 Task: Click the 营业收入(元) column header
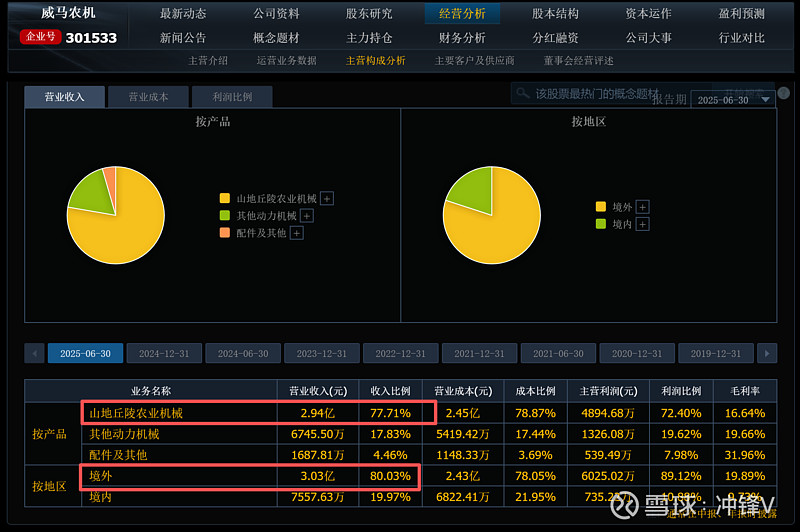pos(318,391)
